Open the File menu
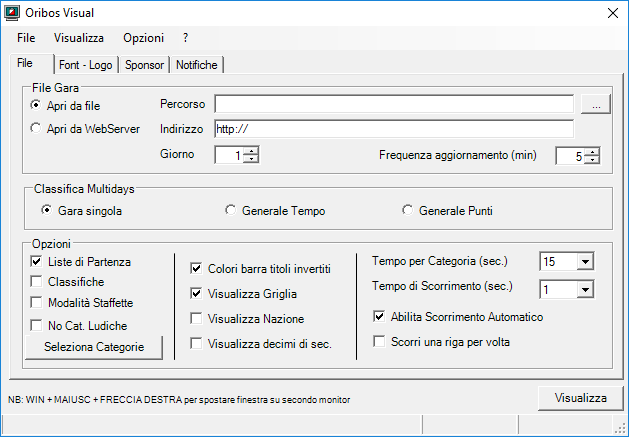 pos(26,38)
